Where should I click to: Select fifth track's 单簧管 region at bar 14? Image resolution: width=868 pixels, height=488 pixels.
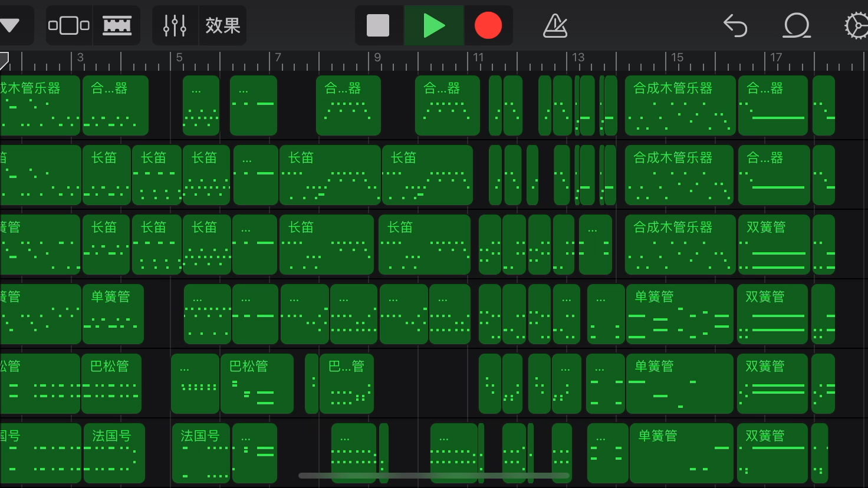coord(680,384)
